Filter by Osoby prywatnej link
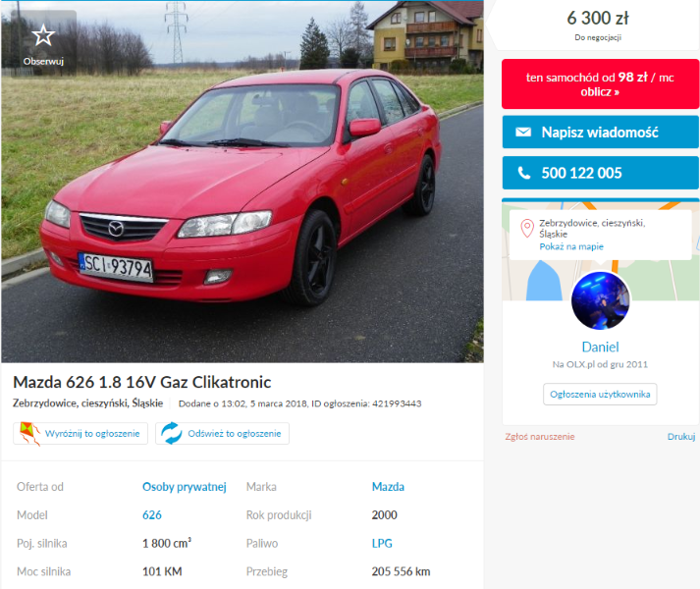The image size is (700, 589). click(185, 487)
